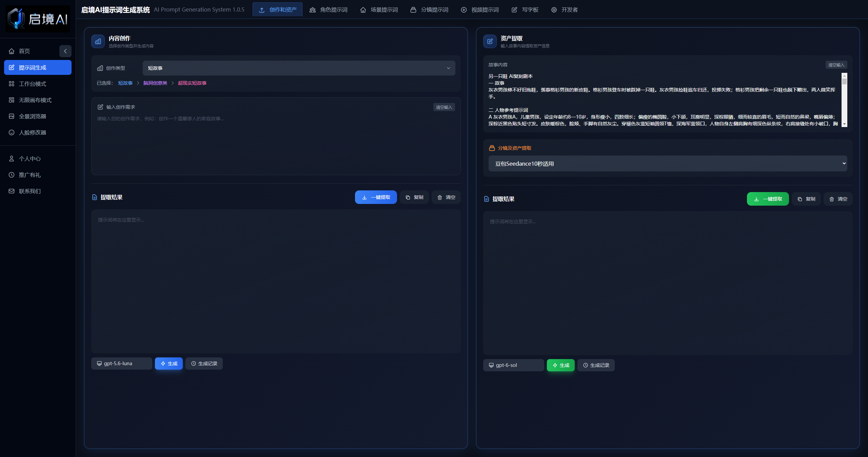Expand the 创作类型 短故事 dropdown
Viewport: 868px width, 457px height.
click(x=299, y=68)
